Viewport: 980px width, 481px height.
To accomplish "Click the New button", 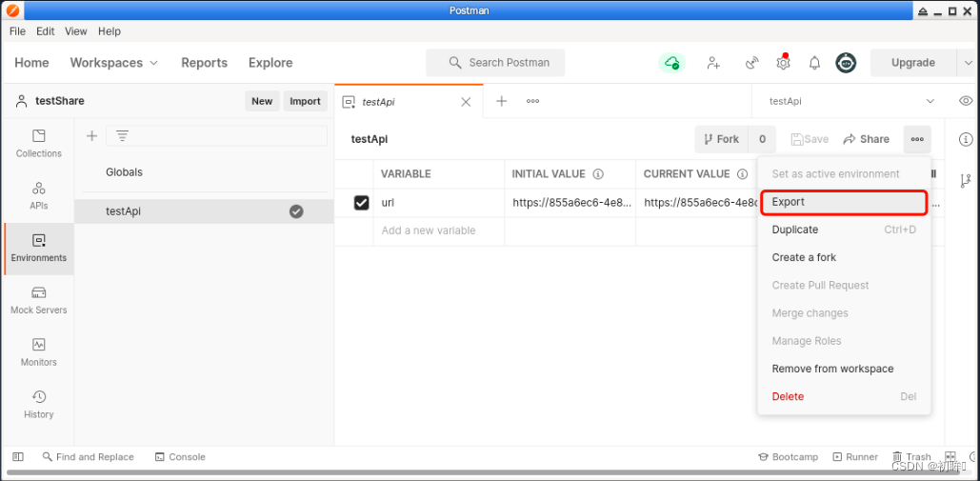I will click(x=262, y=101).
